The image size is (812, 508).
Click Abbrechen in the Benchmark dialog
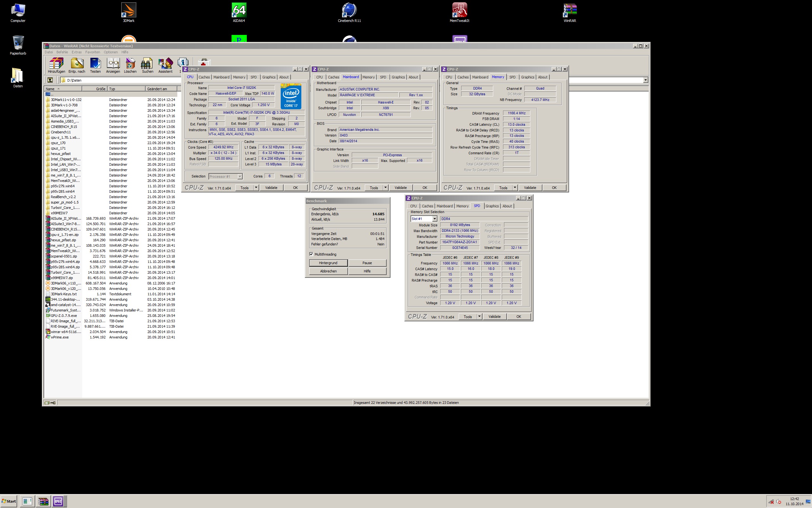[328, 271]
